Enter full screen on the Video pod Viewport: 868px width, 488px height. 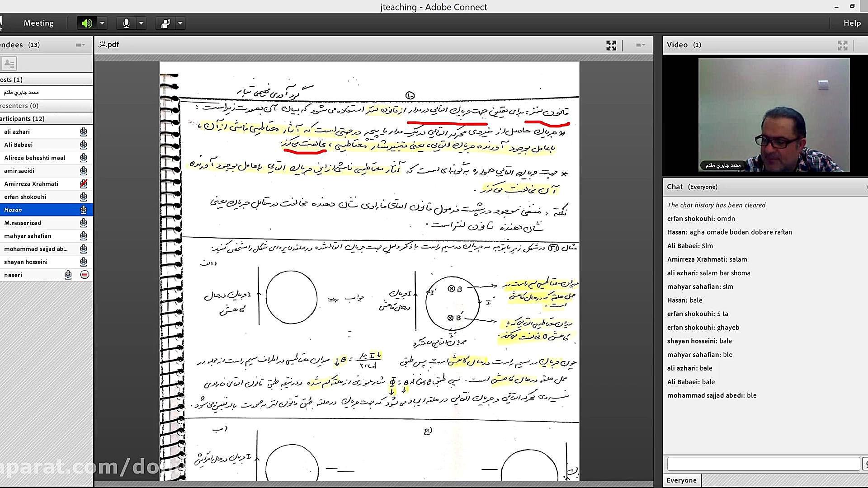pyautogui.click(x=842, y=45)
